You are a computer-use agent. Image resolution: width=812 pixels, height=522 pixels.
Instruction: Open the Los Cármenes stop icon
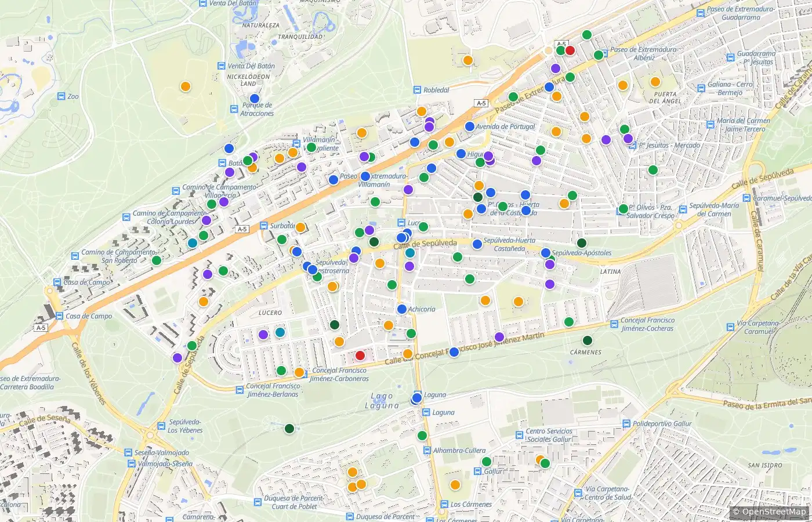click(444, 504)
